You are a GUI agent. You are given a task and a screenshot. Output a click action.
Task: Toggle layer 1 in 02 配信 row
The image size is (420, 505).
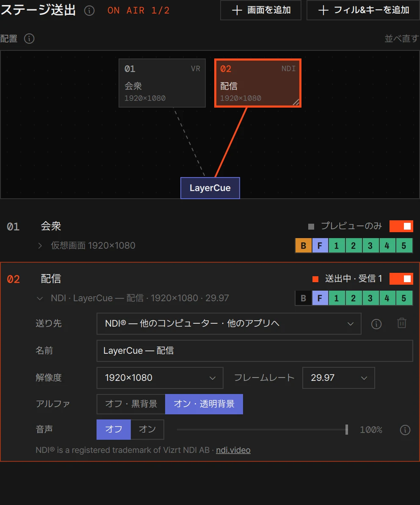tap(337, 298)
